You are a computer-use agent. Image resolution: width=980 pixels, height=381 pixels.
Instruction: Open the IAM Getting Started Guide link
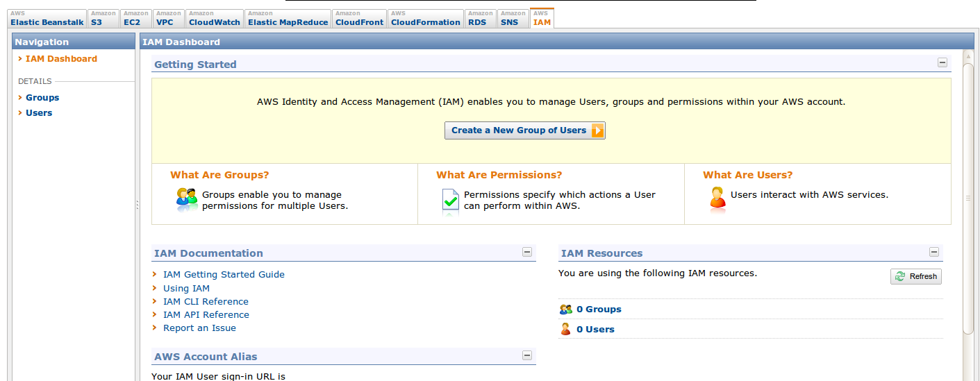pyautogui.click(x=224, y=275)
